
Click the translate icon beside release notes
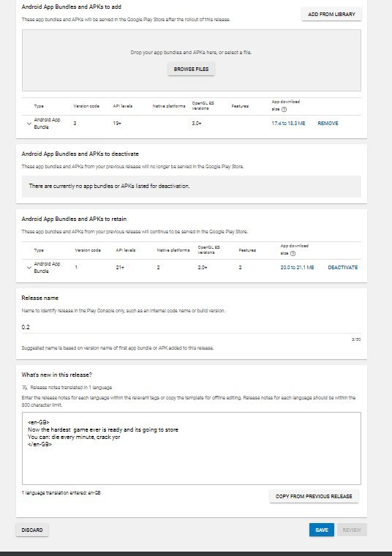(24, 388)
